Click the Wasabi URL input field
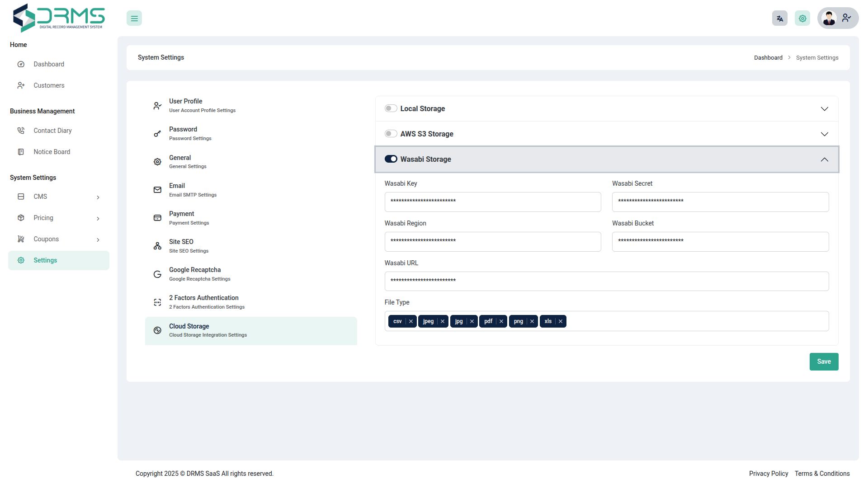Image resolution: width=868 pixels, height=488 pixels. (606, 281)
